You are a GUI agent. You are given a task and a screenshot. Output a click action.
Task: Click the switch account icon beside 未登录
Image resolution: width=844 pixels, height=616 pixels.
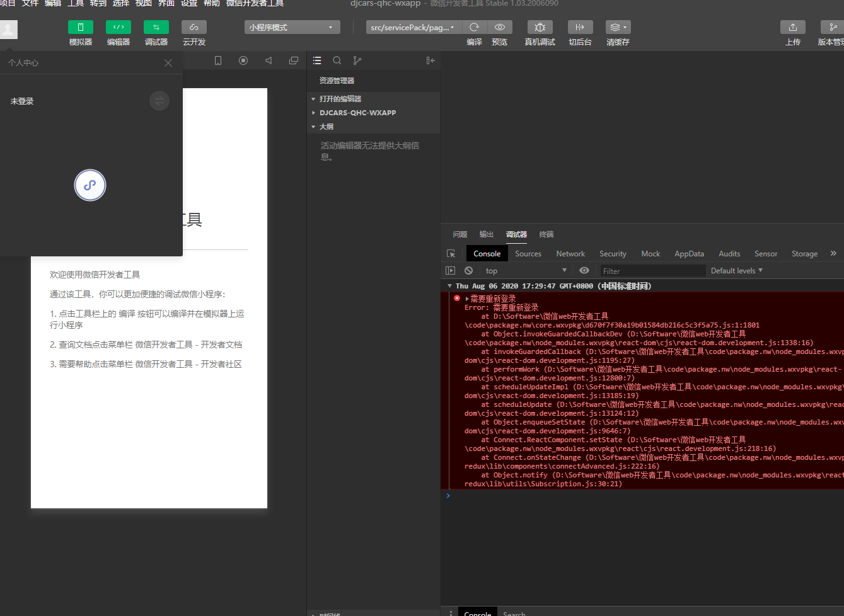click(159, 101)
